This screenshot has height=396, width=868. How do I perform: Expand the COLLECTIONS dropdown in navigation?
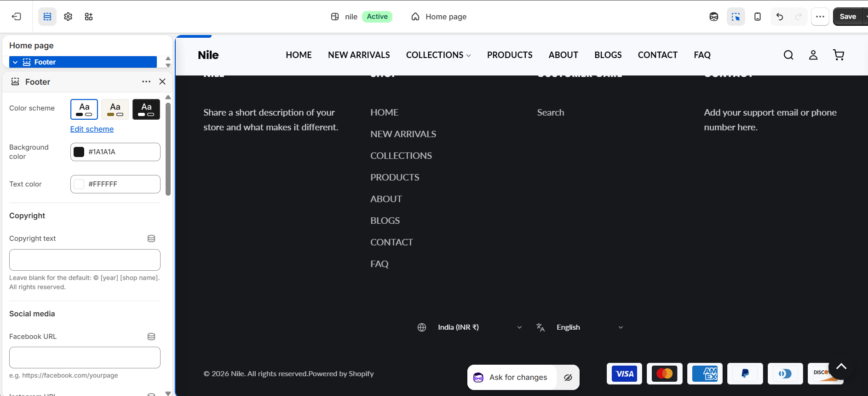[x=438, y=55]
